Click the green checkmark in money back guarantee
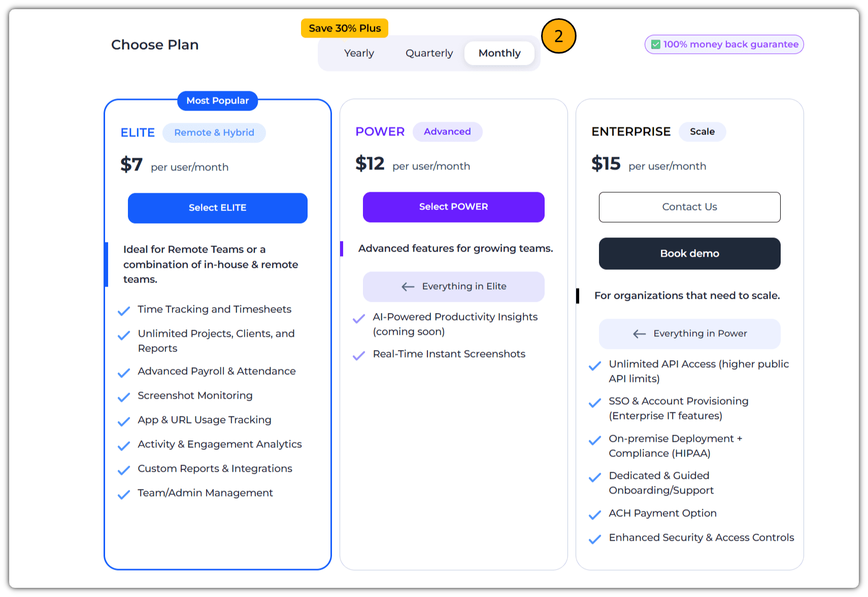 tap(656, 45)
